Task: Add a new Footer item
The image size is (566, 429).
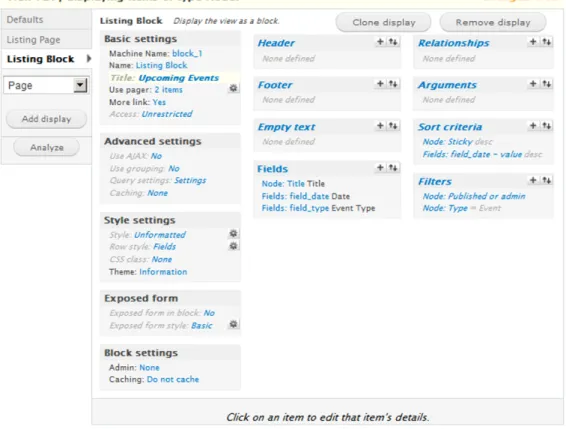Action: coord(380,84)
